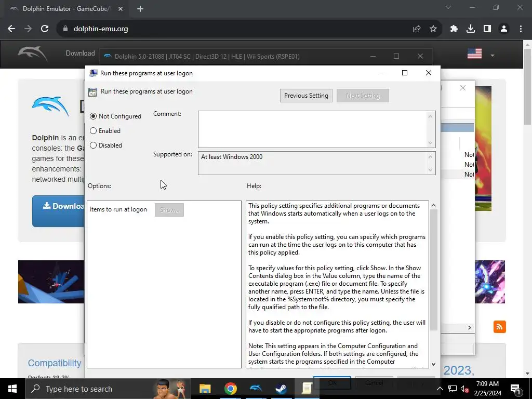Open a new Chrome tab
Viewport: 532px width, 399px height.
(140, 9)
